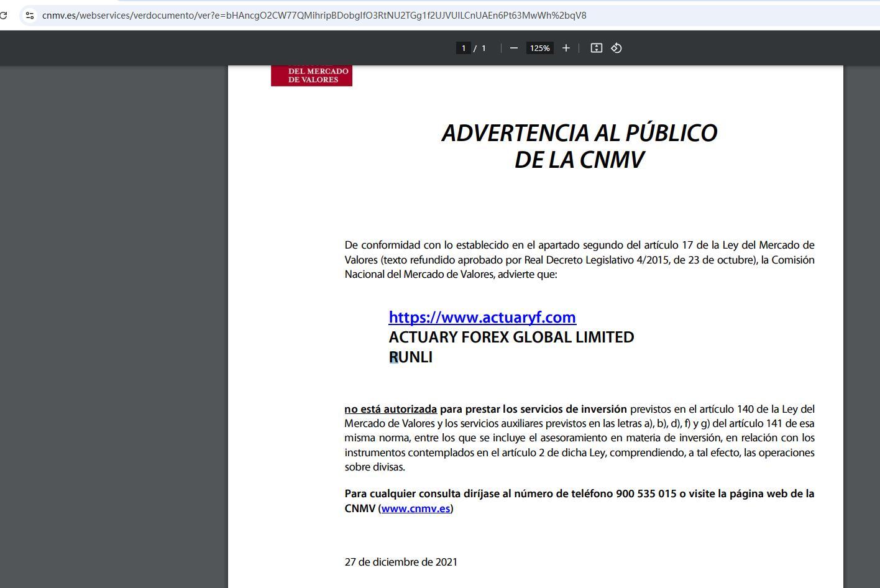
Task: Open the site information icon in address bar
Action: pyautogui.click(x=29, y=15)
